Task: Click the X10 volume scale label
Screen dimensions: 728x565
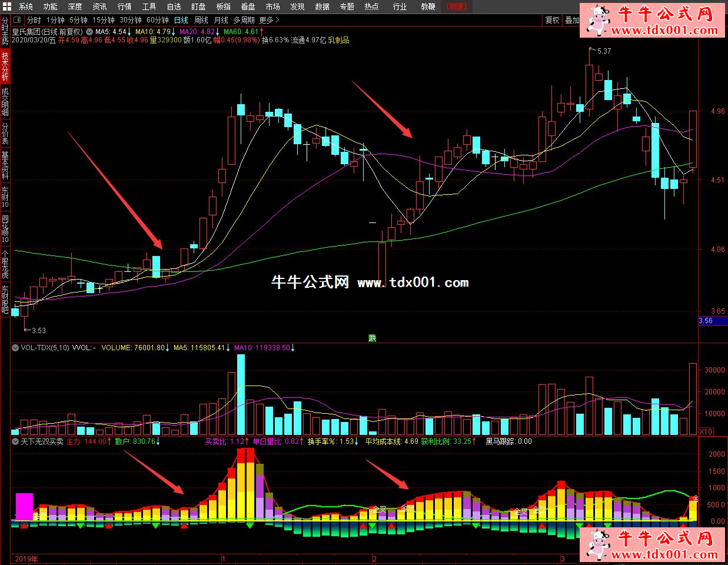Action: 706,432
